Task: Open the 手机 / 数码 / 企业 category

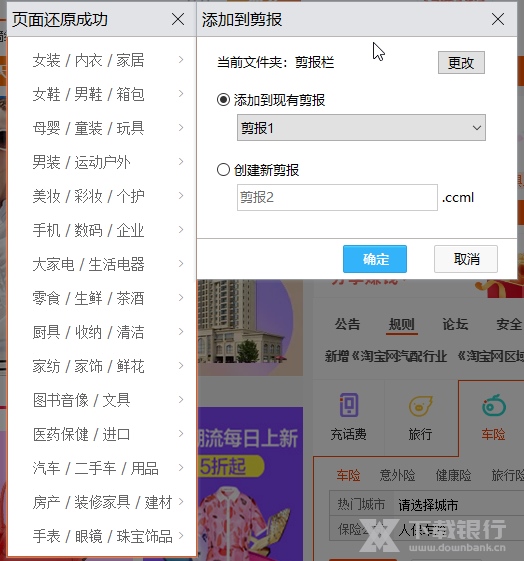Action: [88, 230]
